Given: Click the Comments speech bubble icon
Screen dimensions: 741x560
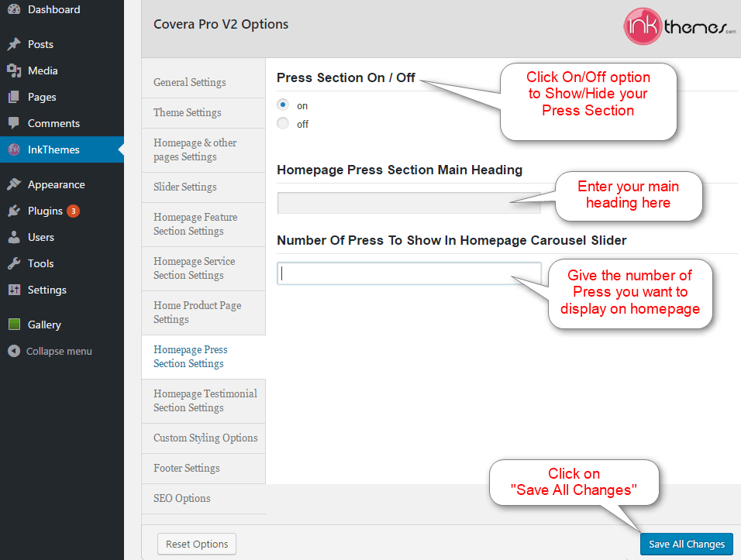Looking at the screenshot, I should tap(14, 123).
